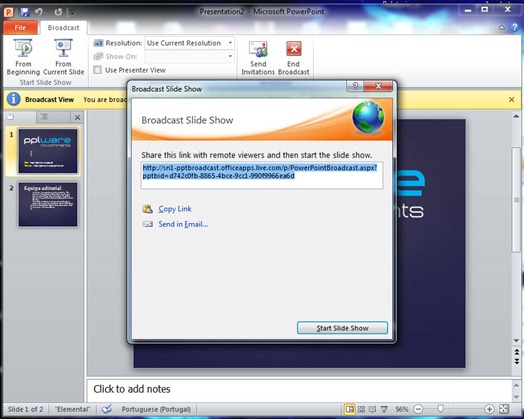This screenshot has height=419, width=524.
Task: Start slide show From Current Slide
Action: pyautogui.click(x=63, y=57)
